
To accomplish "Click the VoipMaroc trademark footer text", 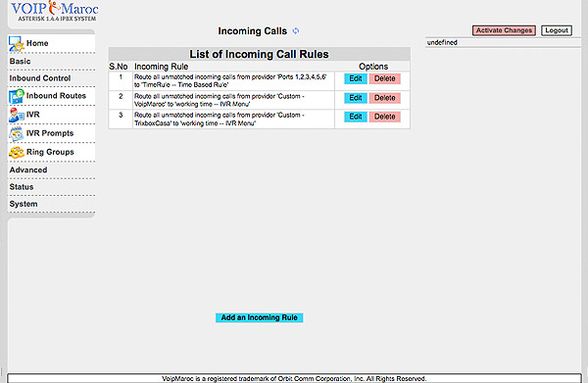I will tap(294, 378).
